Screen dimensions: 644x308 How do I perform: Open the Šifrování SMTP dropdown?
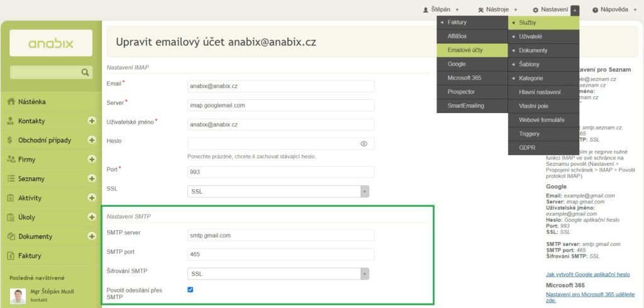[x=278, y=273]
